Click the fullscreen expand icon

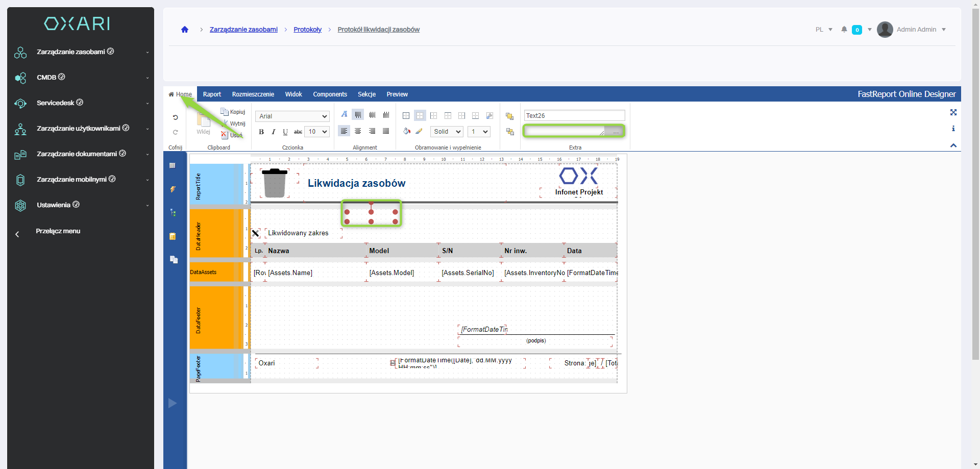point(953,112)
